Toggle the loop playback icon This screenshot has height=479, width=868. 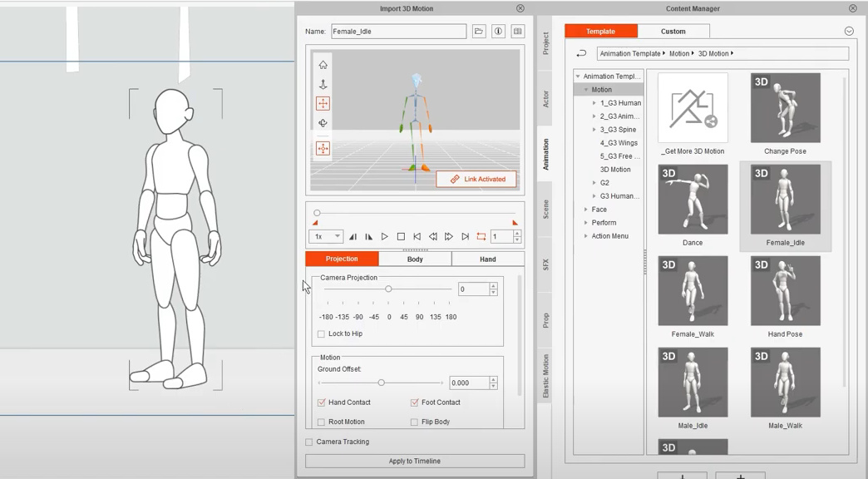coord(481,237)
